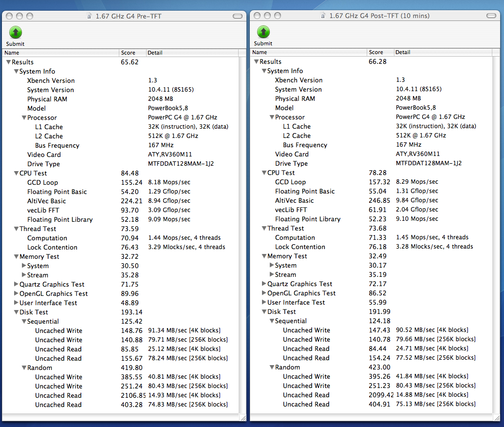The image size is (504, 427).
Task: Click Detail column header in Post-TFT window
Action: coord(443,52)
